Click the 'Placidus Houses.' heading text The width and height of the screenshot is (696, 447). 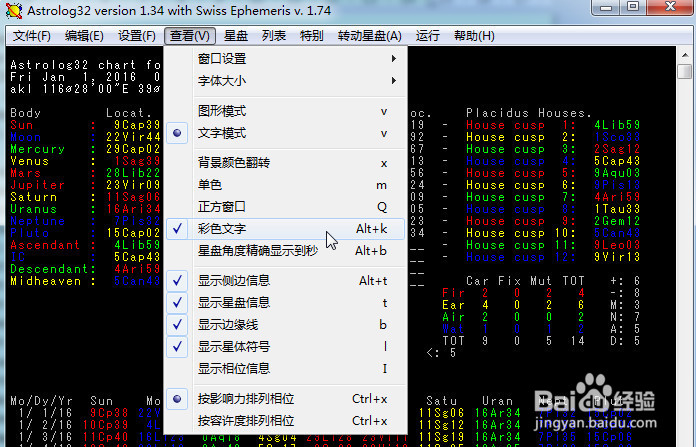point(529,113)
